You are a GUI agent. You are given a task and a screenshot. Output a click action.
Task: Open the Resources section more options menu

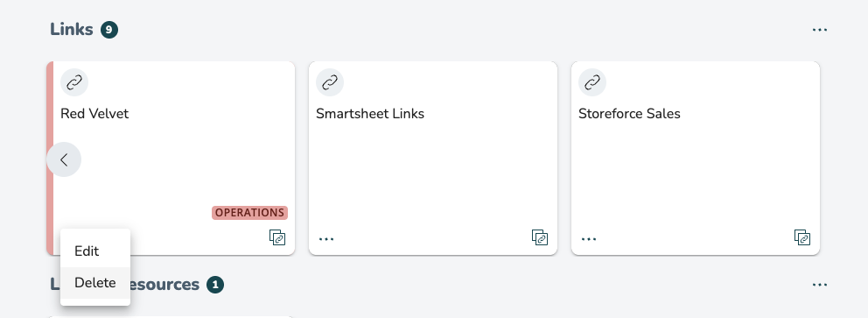point(820,285)
